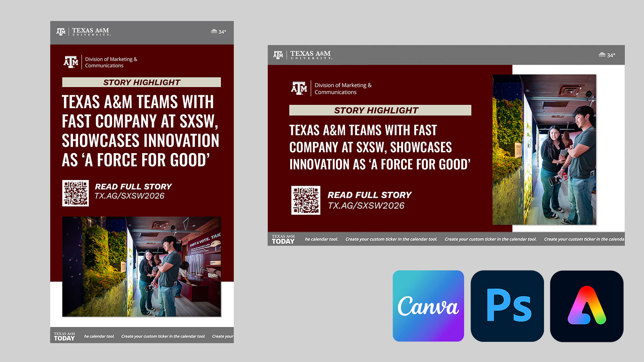This screenshot has height=362, width=644.
Task: Click READ FULL STORY on landscape sign
Action: pyautogui.click(x=369, y=195)
